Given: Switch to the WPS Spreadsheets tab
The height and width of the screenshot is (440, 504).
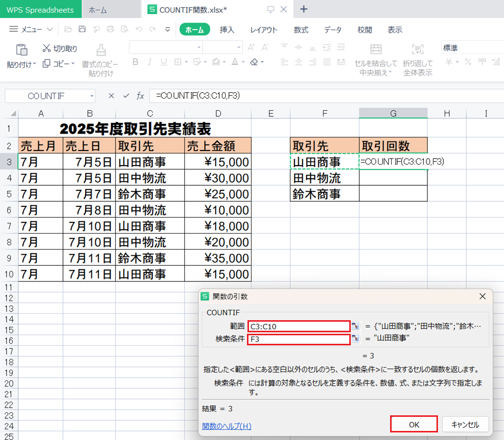Looking at the screenshot, I should coord(40,10).
